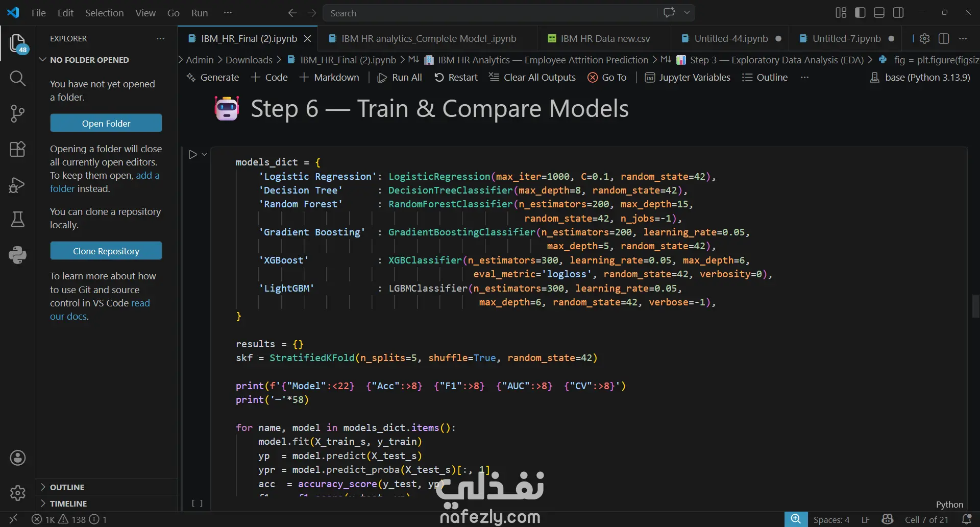Screen dimensions: 980x527
Task: Open more notebook toolbar actions after Outline
Action: [805, 78]
